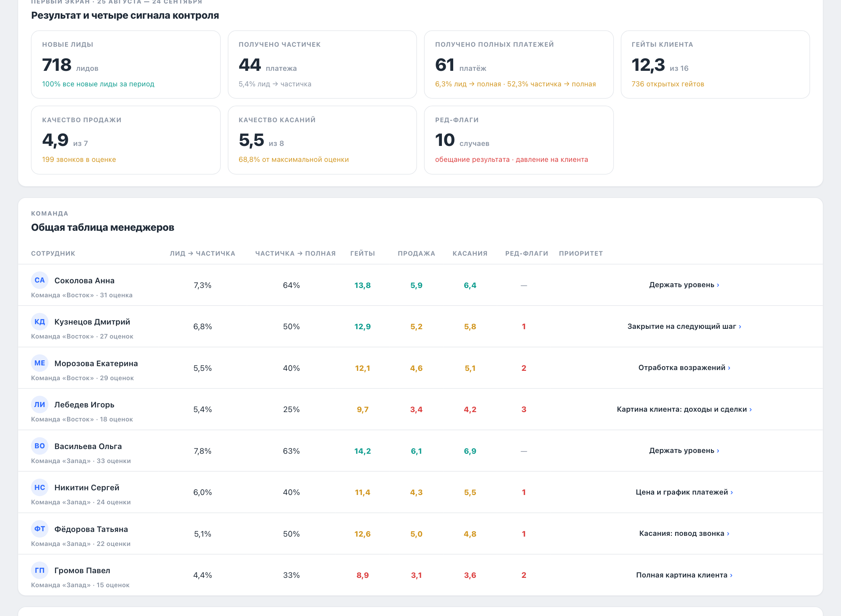
Task: Open 'Цена и график платежей' priority link
Action: tap(684, 492)
